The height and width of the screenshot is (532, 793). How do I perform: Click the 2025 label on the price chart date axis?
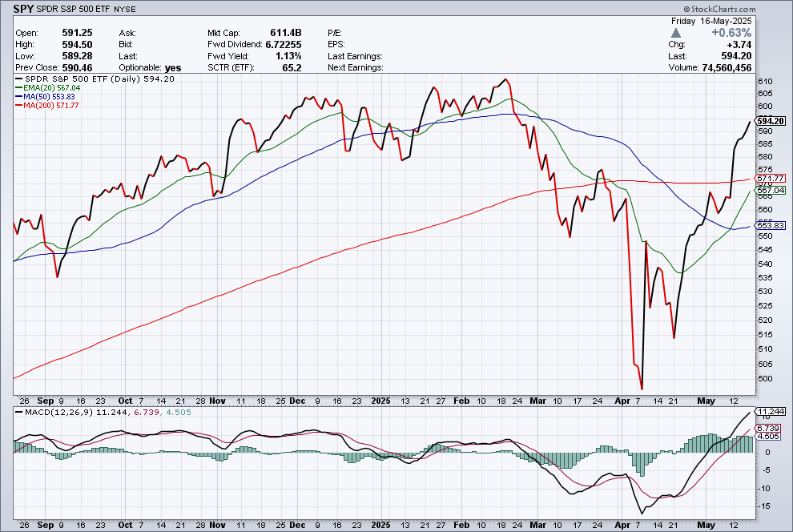point(379,400)
